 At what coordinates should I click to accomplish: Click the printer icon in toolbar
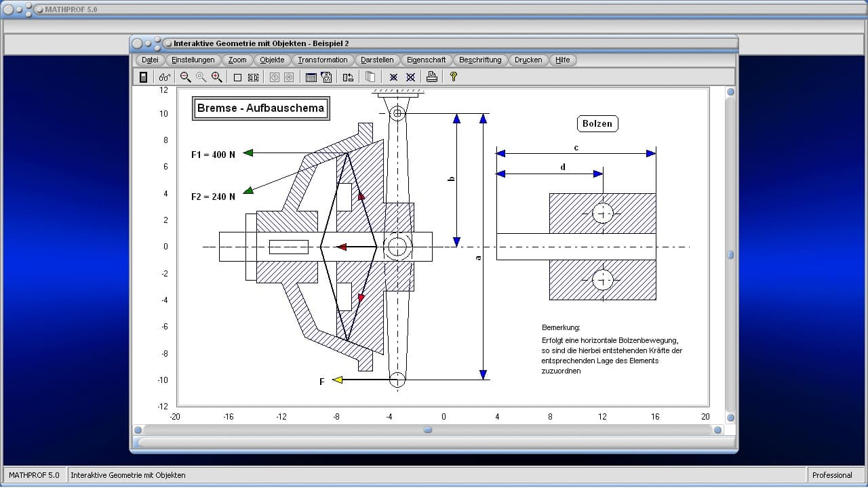(x=432, y=77)
